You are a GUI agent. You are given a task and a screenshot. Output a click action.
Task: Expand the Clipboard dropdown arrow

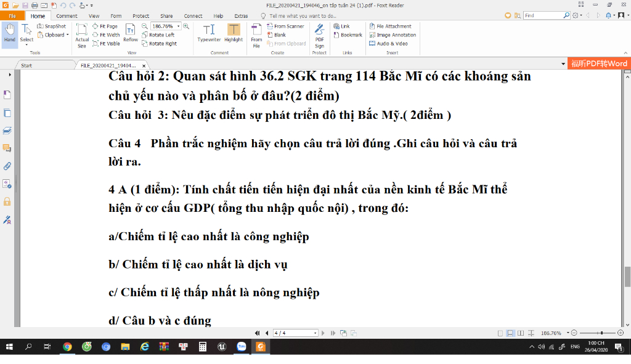pos(67,35)
